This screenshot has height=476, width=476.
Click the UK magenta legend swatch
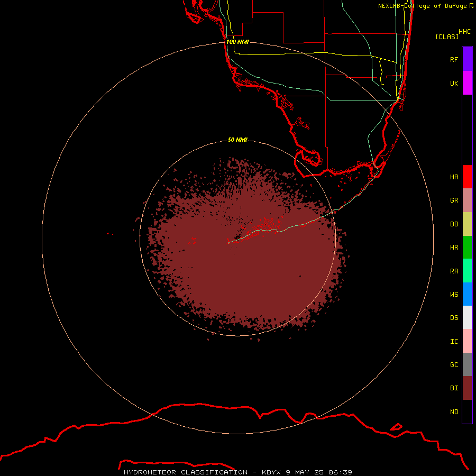(467, 83)
